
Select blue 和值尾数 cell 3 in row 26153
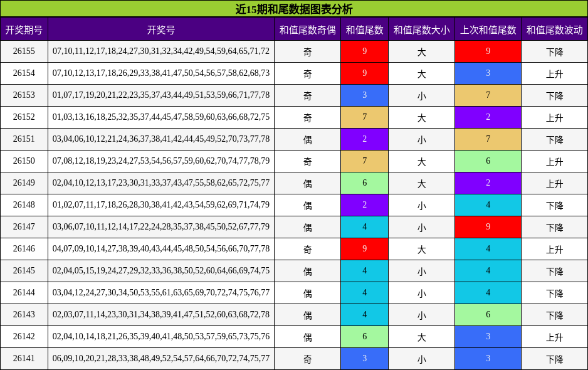(364, 95)
